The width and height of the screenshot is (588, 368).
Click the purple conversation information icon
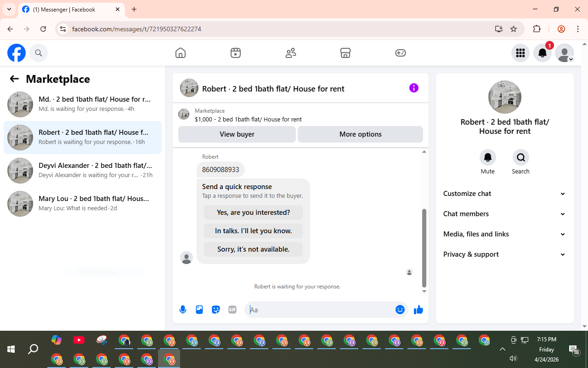[x=414, y=88]
